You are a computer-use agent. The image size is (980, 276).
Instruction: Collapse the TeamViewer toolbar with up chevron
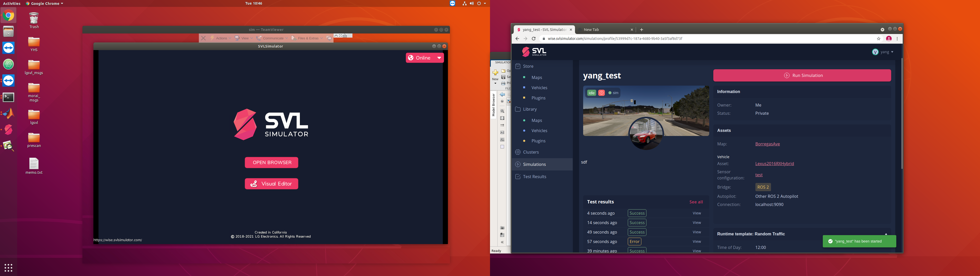336,36
